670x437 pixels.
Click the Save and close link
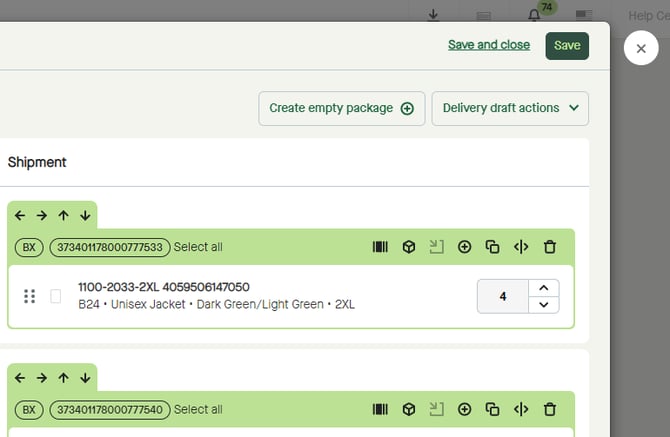(489, 45)
